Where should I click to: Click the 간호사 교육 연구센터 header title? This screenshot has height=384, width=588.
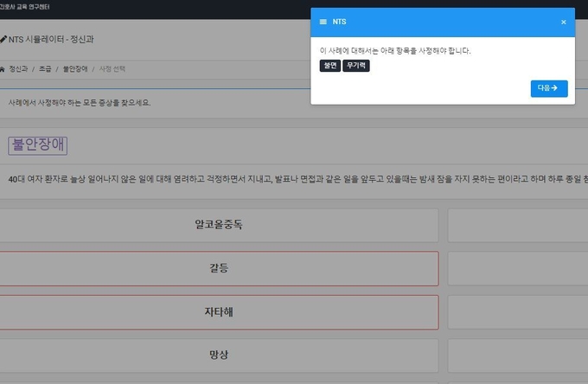coord(24,7)
